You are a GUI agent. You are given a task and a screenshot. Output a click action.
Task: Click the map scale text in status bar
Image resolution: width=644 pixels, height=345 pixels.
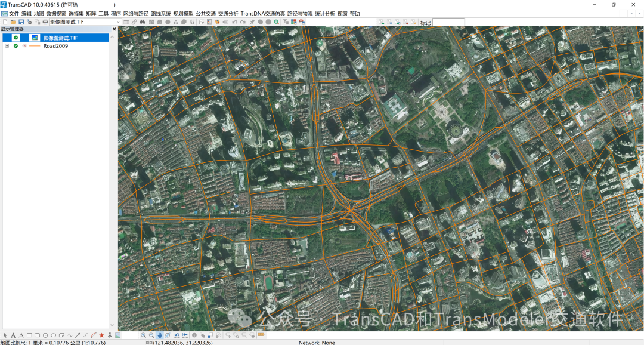point(53,343)
